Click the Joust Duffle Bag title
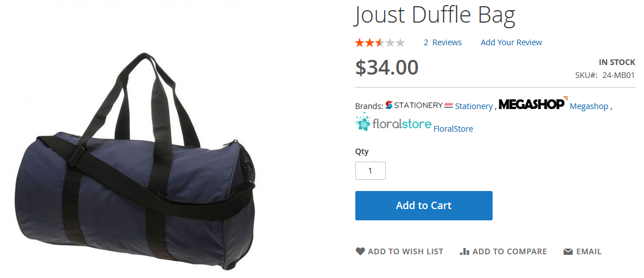The height and width of the screenshot is (278, 644). pyautogui.click(x=434, y=14)
